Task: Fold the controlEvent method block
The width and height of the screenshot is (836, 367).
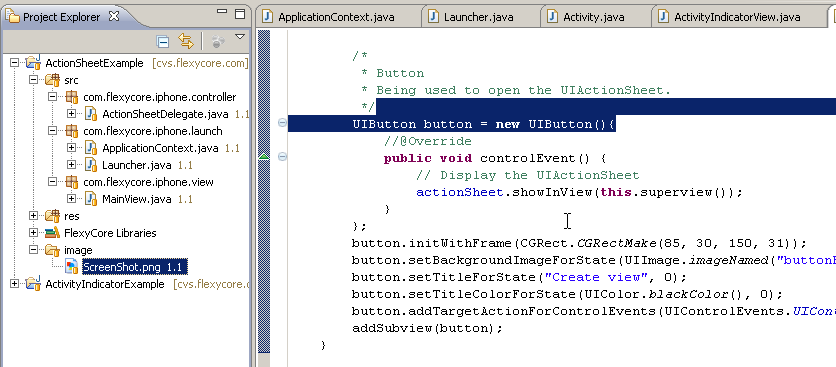Action: coord(283,157)
